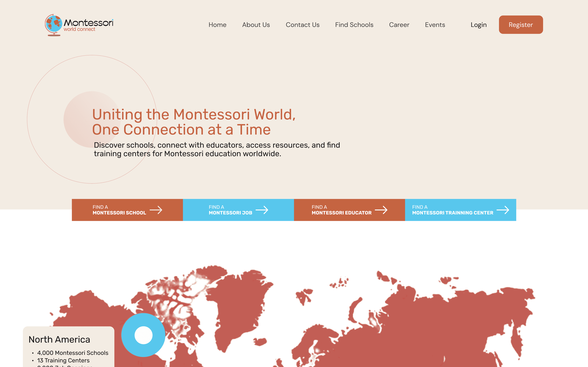The width and height of the screenshot is (588, 367).
Task: Click arrow icon on Find a Montessori School
Action: tap(156, 210)
